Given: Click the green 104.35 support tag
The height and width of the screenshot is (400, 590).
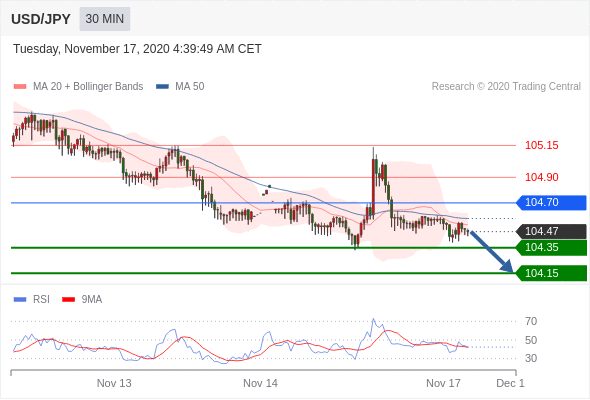Looking at the screenshot, I should pos(551,248).
